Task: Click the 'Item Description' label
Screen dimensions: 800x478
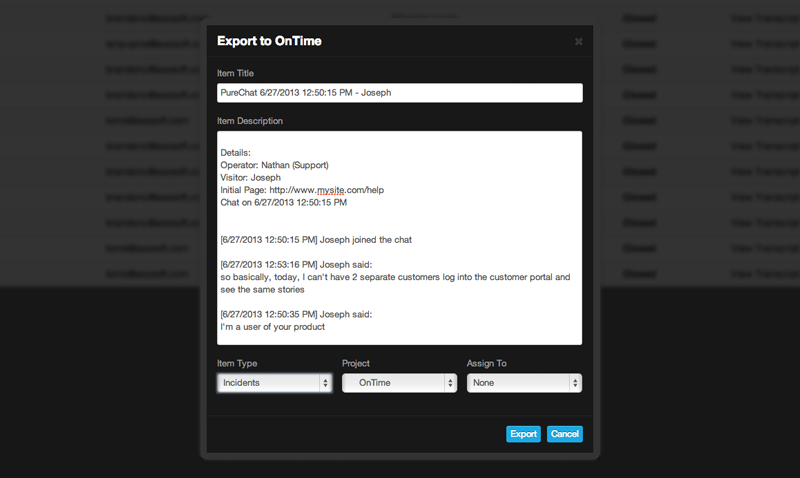Action: (249, 121)
